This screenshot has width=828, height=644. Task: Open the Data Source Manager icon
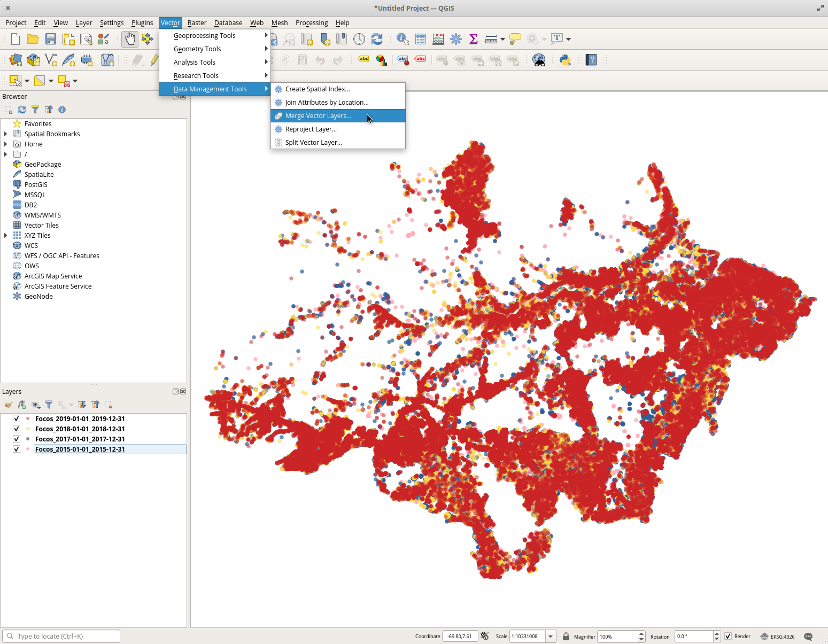[16, 60]
